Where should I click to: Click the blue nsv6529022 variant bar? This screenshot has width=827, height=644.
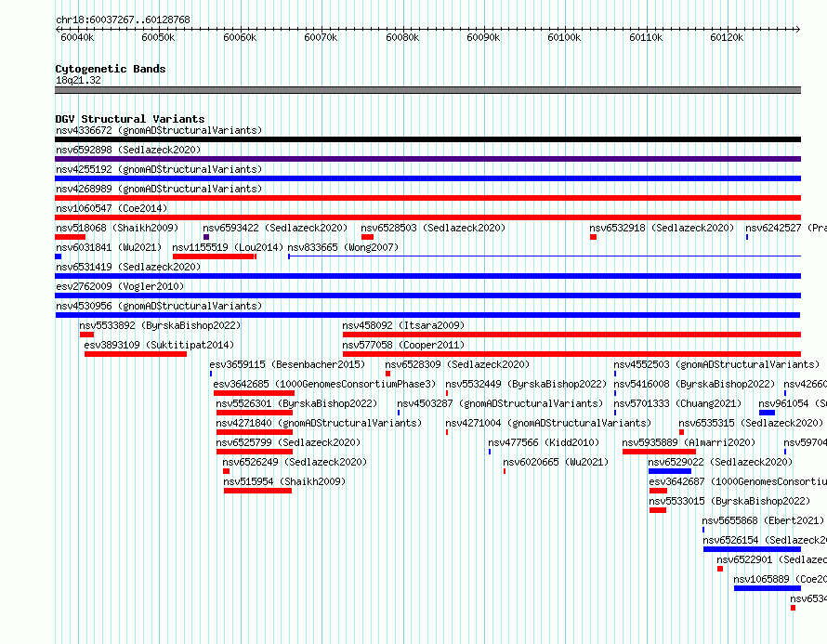(670, 471)
